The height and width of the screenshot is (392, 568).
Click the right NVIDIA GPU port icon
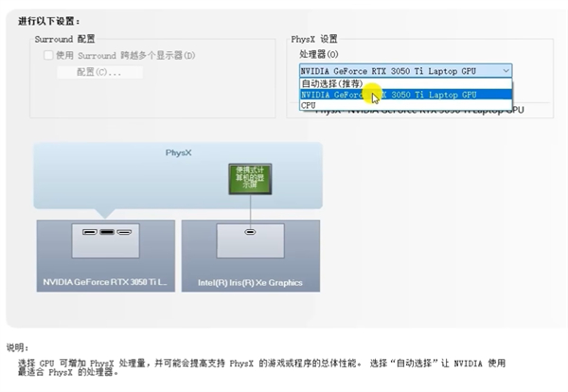click(x=124, y=232)
